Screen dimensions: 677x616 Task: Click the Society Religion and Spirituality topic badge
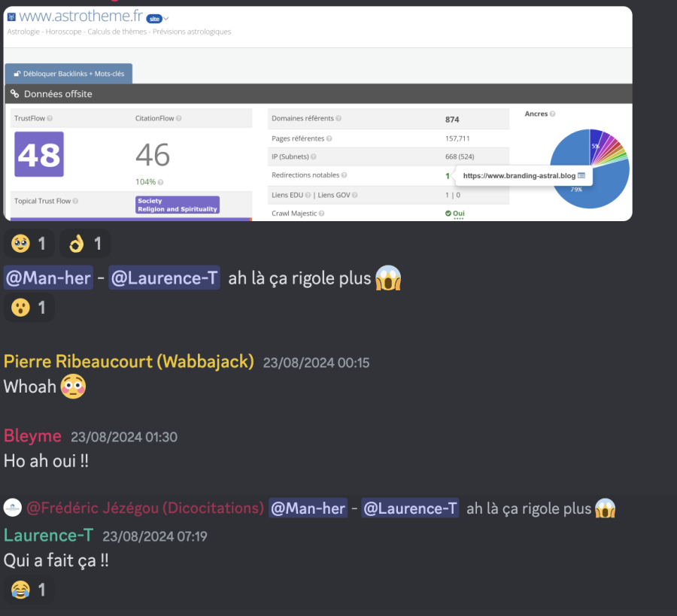[x=178, y=205]
